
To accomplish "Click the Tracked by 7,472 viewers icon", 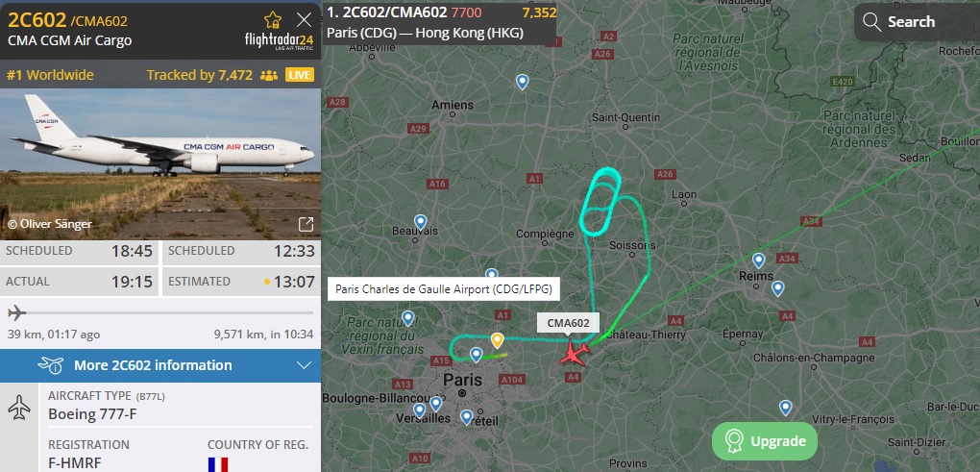I will tap(269, 76).
